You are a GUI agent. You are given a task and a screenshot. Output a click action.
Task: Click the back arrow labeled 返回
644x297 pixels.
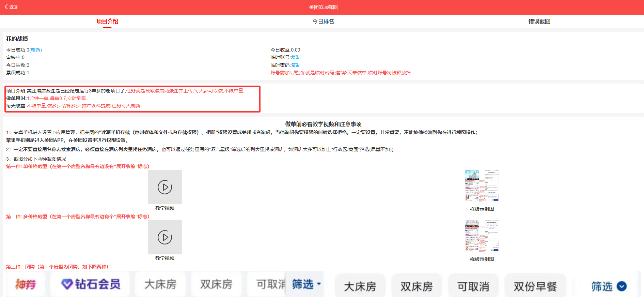tap(11, 7)
